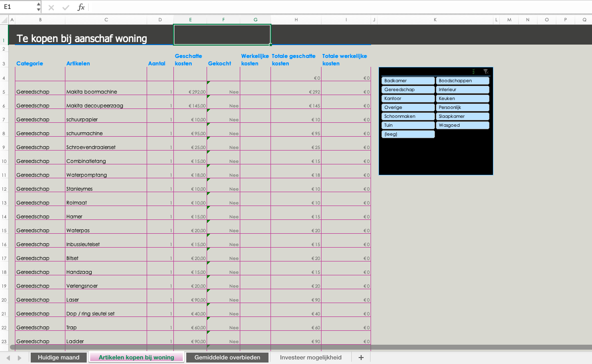Open the Name Box dropdown arrows
592x364 pixels.
pos(39,7)
